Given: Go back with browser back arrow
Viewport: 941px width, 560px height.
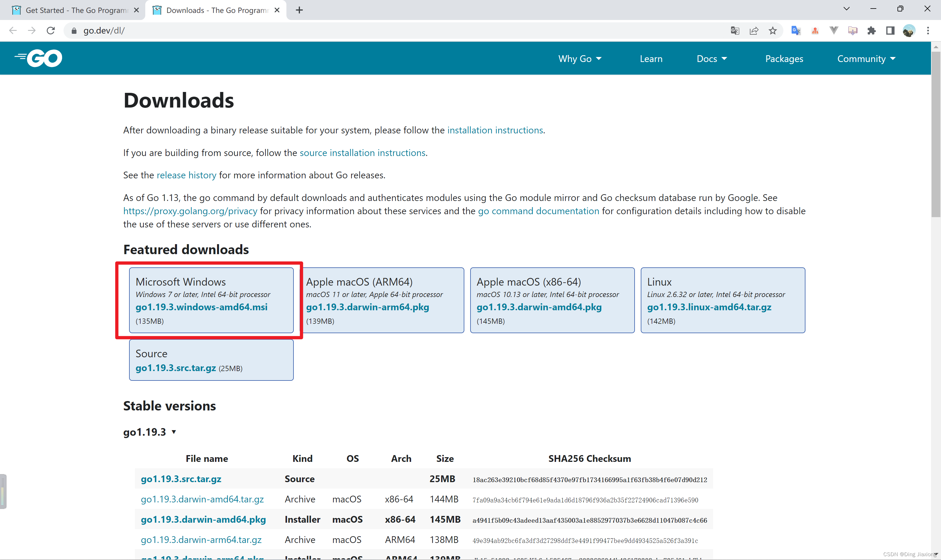Looking at the screenshot, I should (13, 31).
